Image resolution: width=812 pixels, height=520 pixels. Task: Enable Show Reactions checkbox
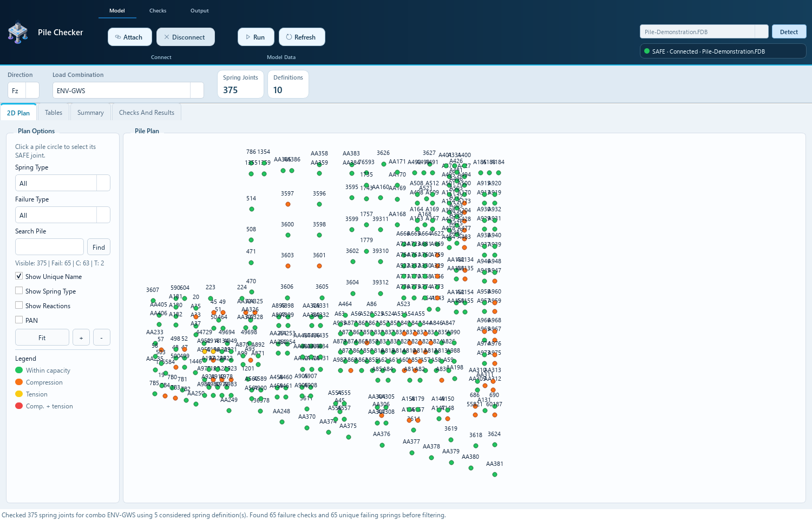19,305
